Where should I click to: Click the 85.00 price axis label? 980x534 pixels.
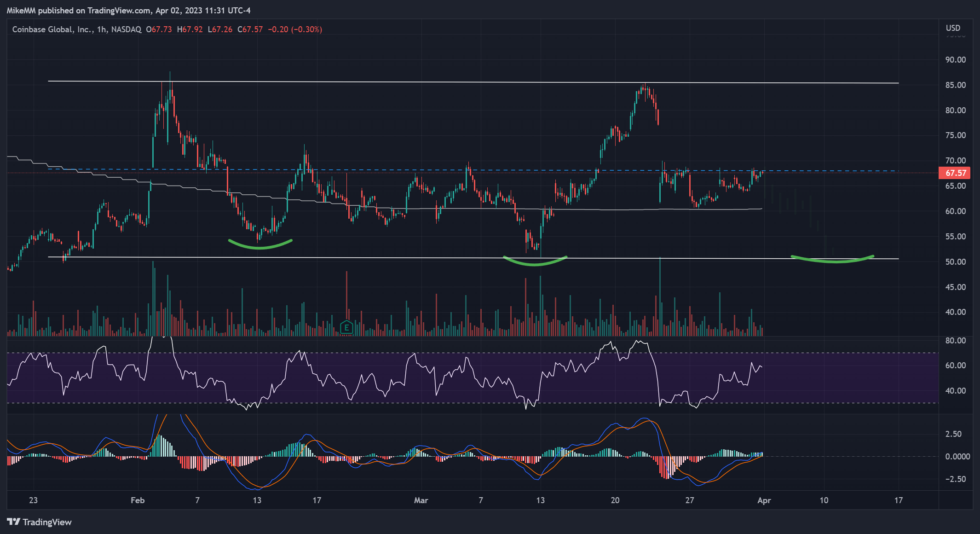pyautogui.click(x=955, y=85)
